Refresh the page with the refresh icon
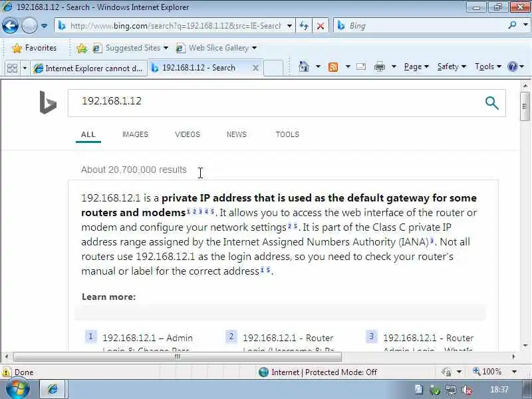Image resolution: width=532 pixels, height=399 pixels. 304,26
